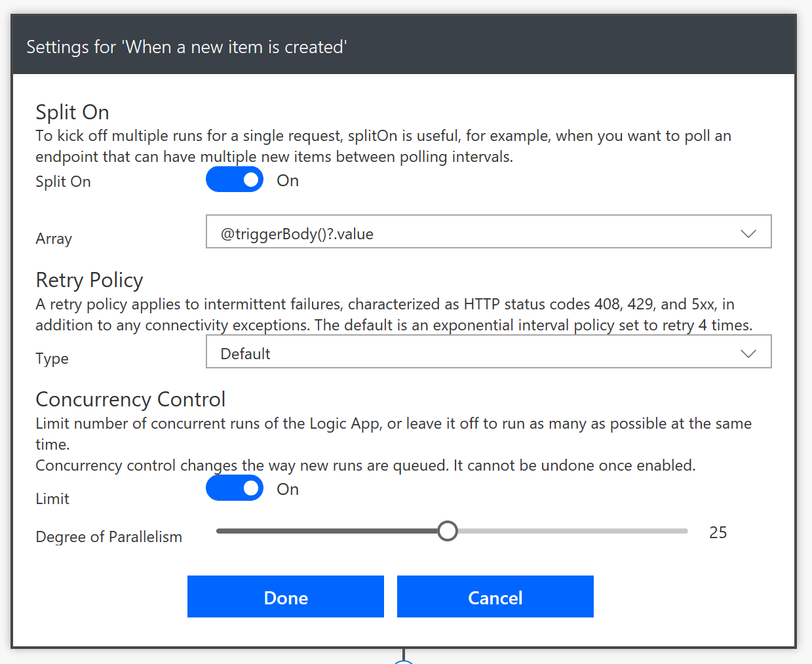Click the Degree of Parallelism slider handle

[448, 531]
